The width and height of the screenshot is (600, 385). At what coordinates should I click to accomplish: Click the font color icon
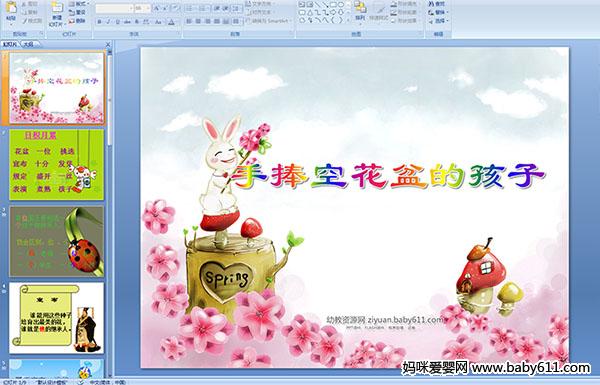click(171, 22)
